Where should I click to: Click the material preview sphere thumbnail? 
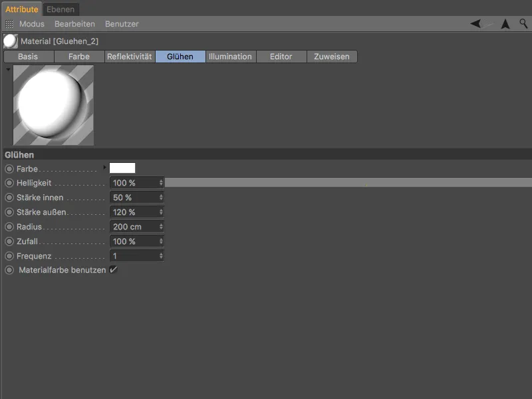point(53,105)
